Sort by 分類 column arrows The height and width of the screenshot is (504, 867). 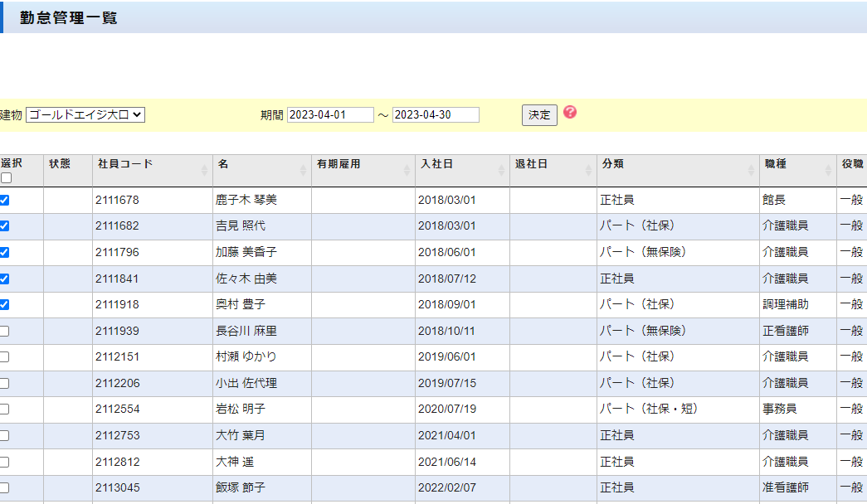[x=751, y=170]
